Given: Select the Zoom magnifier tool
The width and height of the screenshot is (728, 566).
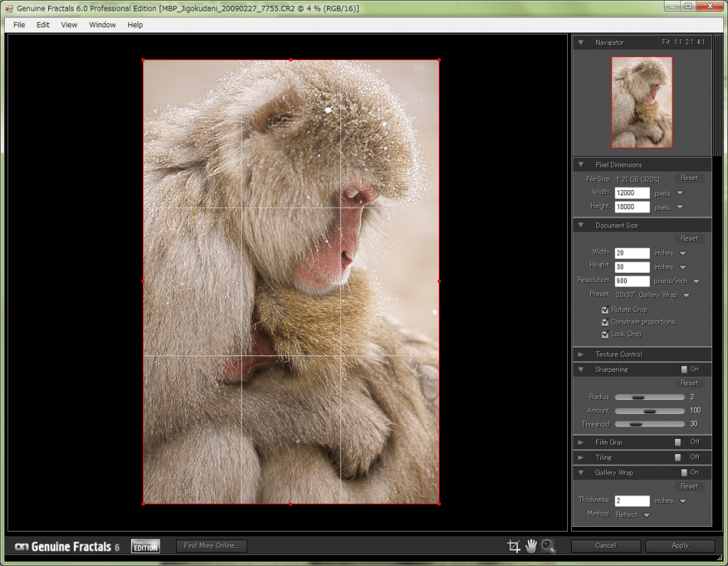Looking at the screenshot, I should [x=548, y=545].
